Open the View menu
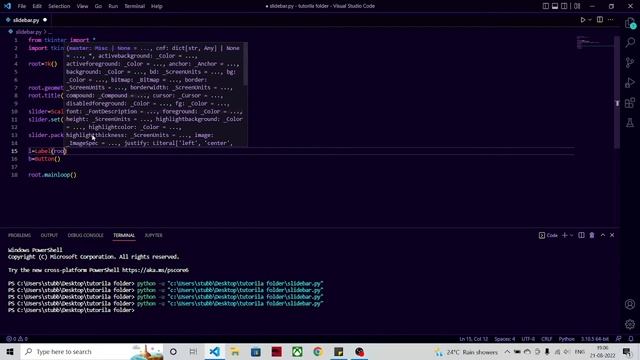Viewport: 640px width, 360px height. coord(82,6)
